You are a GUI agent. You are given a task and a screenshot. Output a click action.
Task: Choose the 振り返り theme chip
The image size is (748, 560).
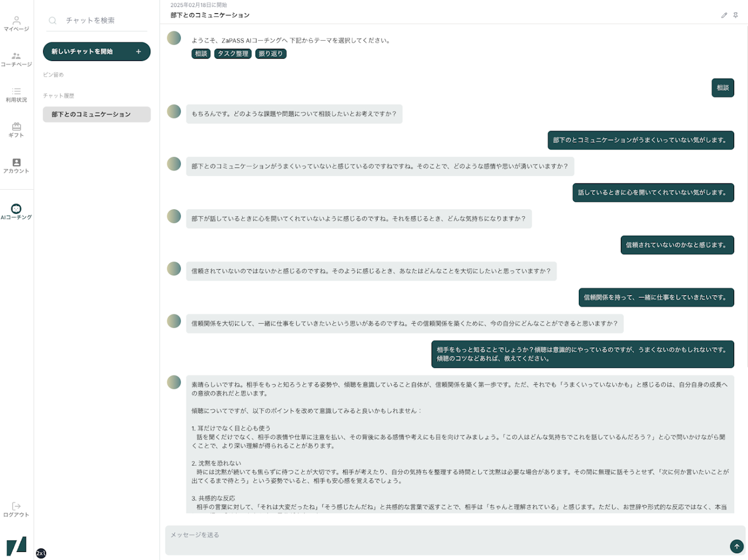click(x=270, y=53)
